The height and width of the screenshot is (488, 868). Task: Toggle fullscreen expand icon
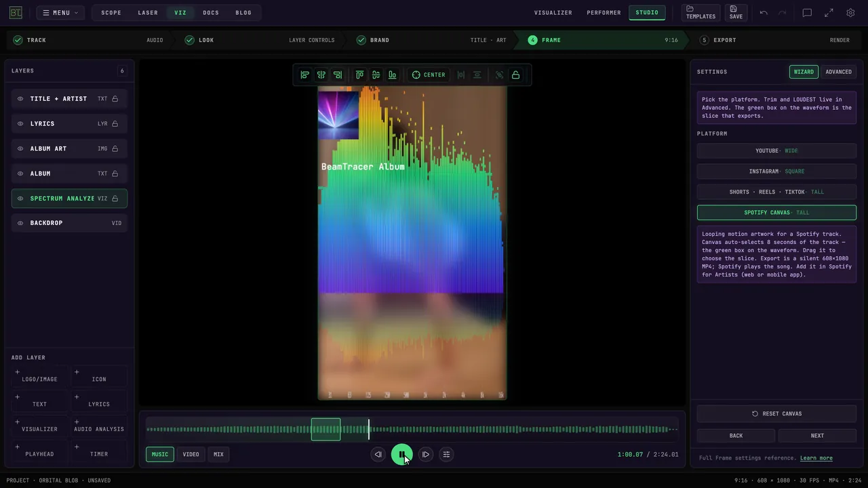pyautogui.click(x=829, y=12)
